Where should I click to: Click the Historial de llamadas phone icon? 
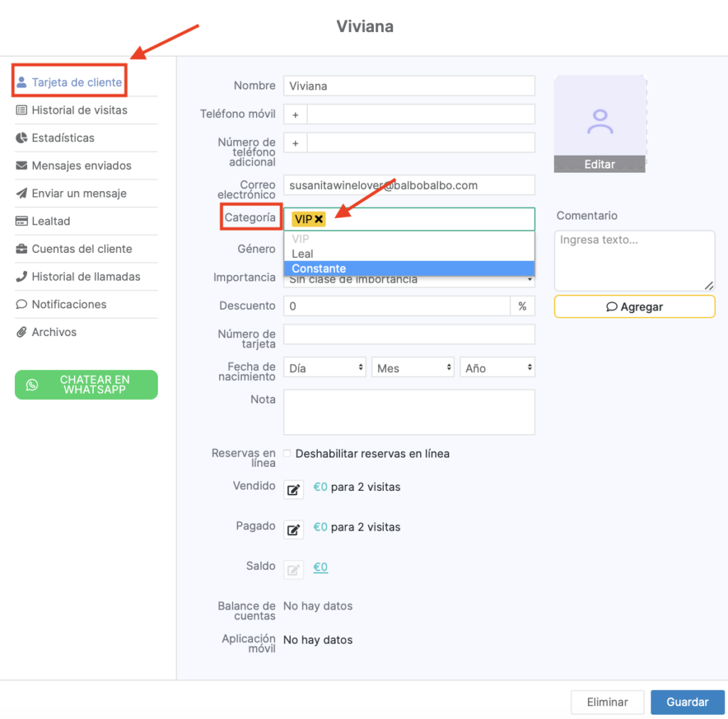21,276
